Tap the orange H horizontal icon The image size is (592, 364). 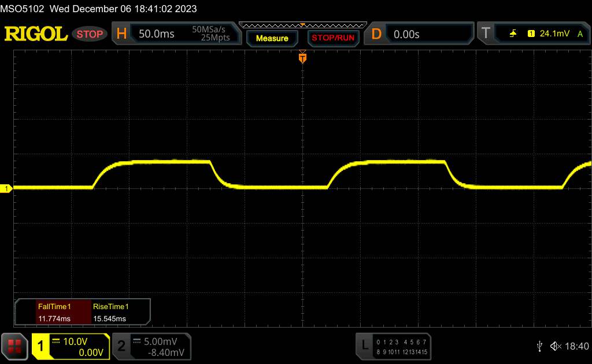click(x=121, y=34)
